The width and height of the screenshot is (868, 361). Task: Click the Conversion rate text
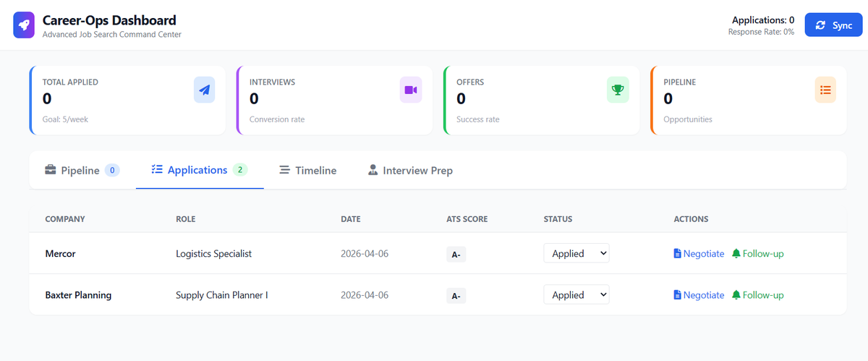277,119
